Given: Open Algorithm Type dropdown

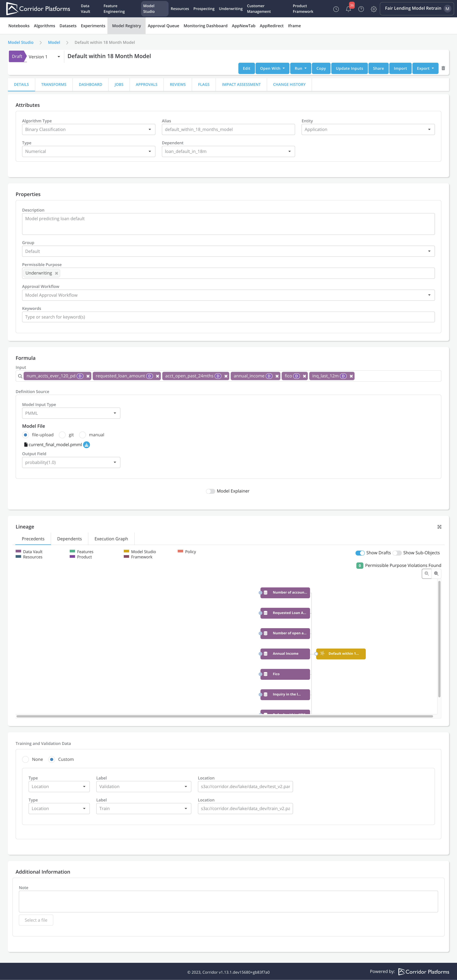Looking at the screenshot, I should coord(88,129).
